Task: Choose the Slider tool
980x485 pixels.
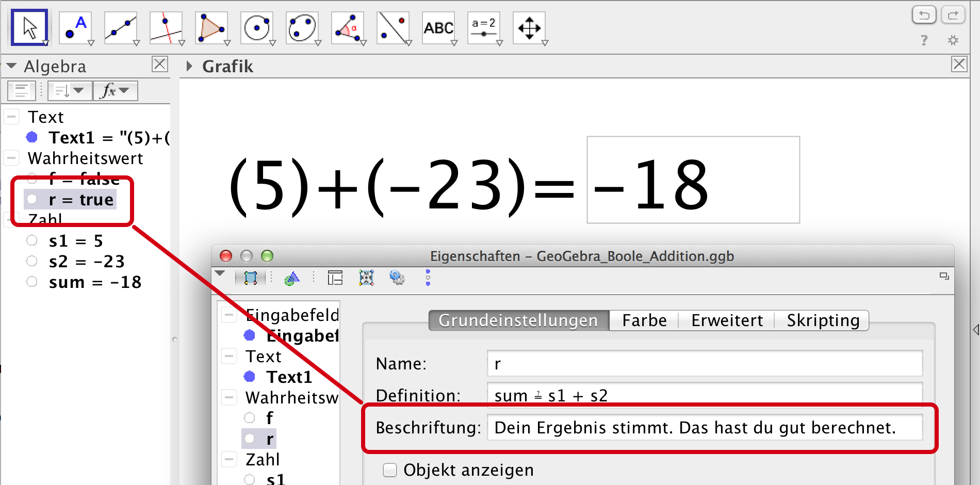Action: click(484, 28)
